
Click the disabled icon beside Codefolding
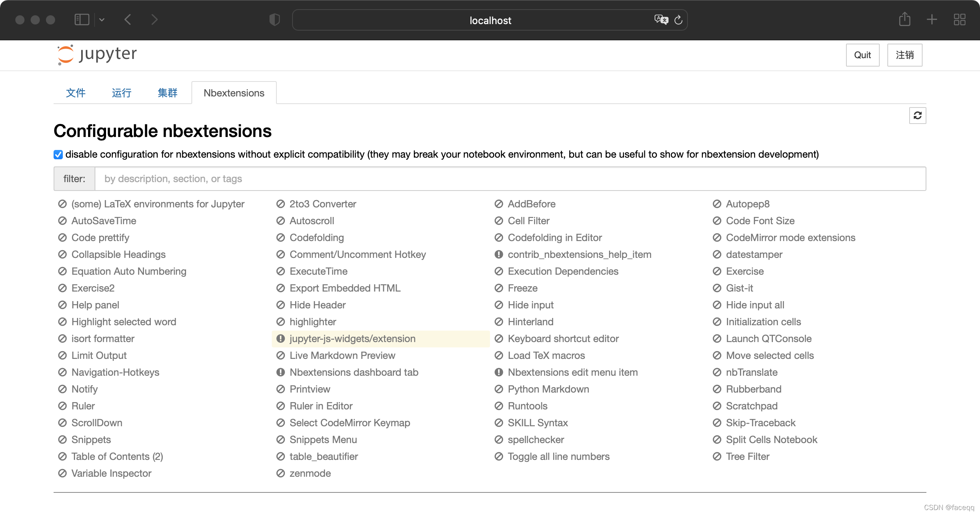(x=281, y=238)
